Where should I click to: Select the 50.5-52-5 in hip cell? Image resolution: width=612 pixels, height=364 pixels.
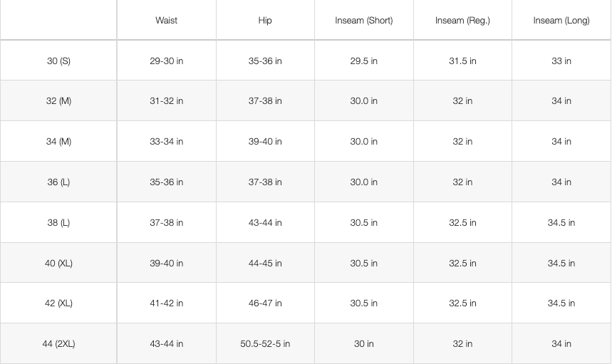[265, 344]
